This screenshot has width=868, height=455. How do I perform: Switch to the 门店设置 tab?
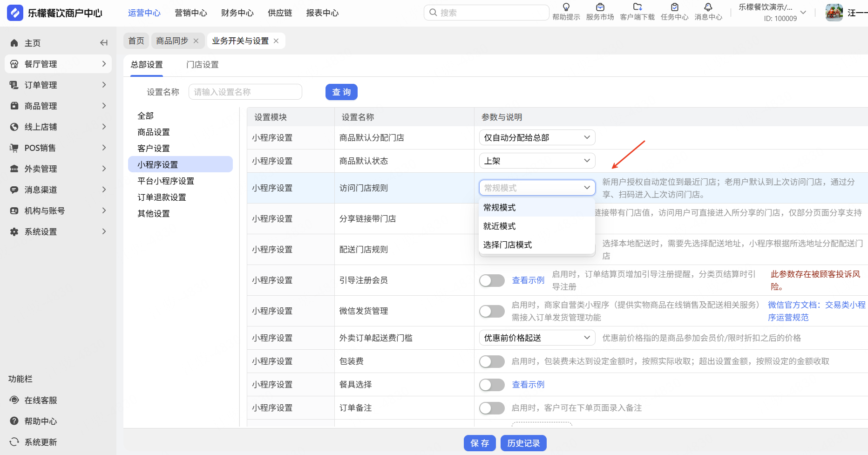(202, 65)
